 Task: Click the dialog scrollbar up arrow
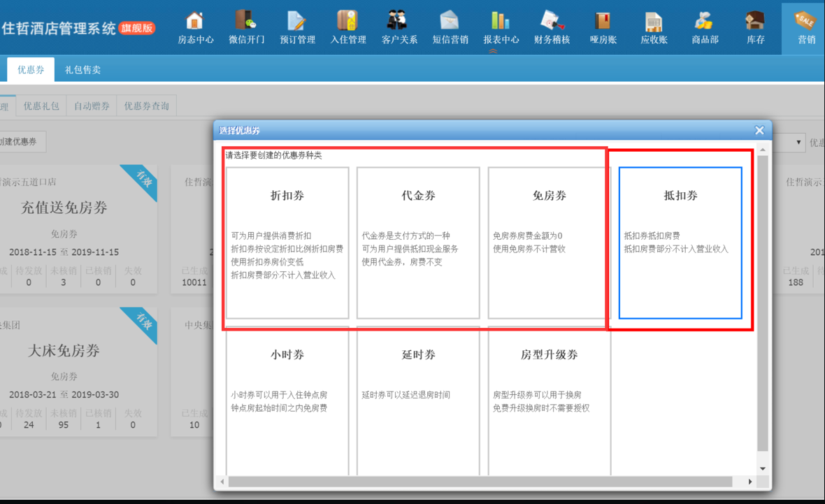(x=762, y=150)
